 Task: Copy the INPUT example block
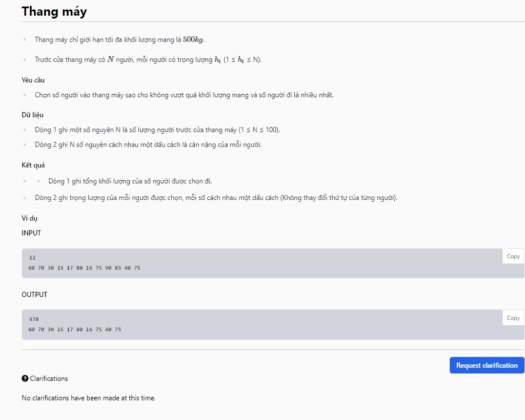click(x=513, y=257)
